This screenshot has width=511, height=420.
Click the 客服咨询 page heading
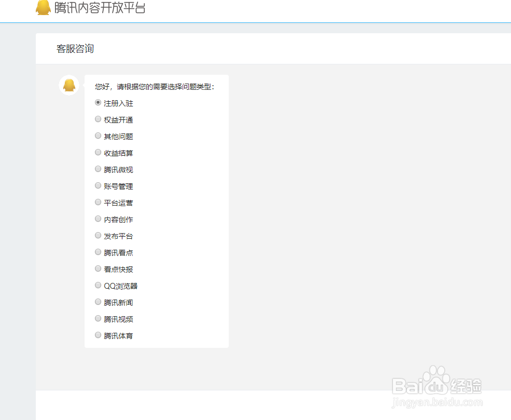[75, 49]
